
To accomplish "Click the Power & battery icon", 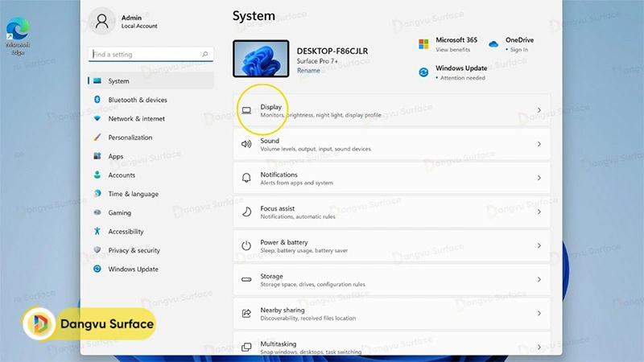I will [x=246, y=245].
